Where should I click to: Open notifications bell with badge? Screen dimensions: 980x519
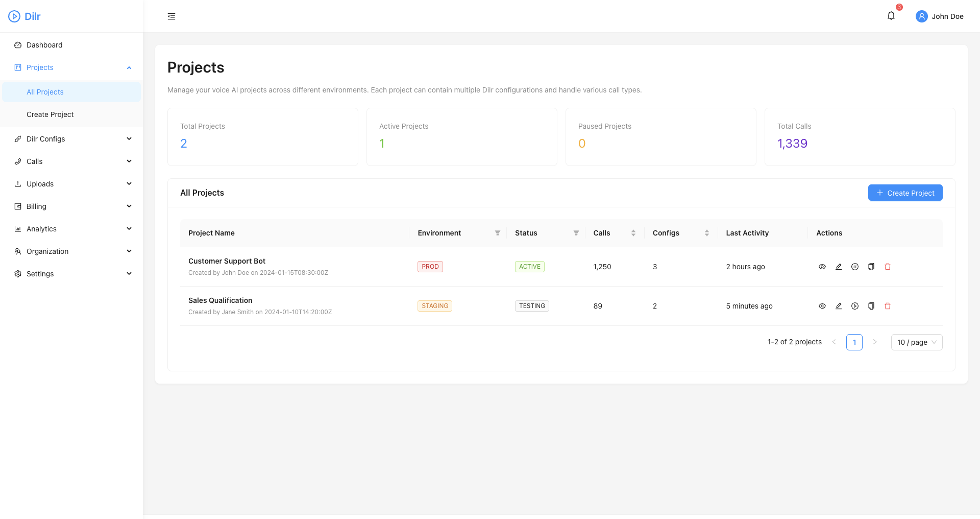pos(891,15)
